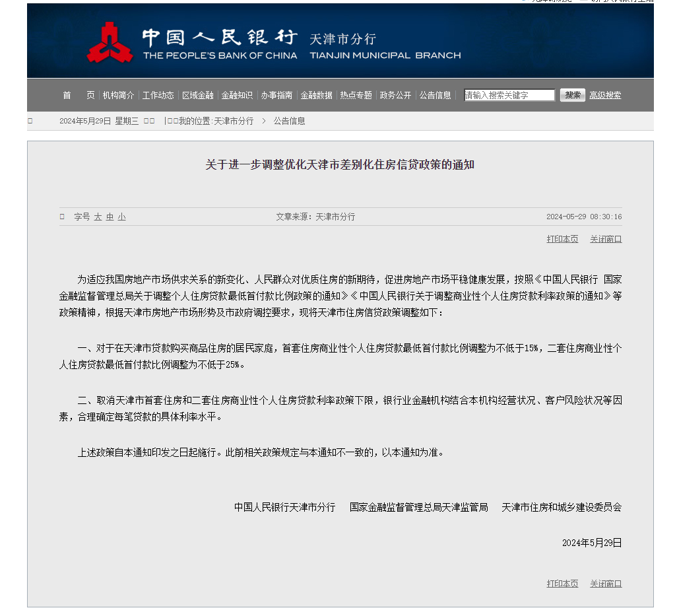Click the paragraph beginning 上述政策自本通知印发之日起施行
The width and height of the screenshot is (677, 616).
point(261,452)
